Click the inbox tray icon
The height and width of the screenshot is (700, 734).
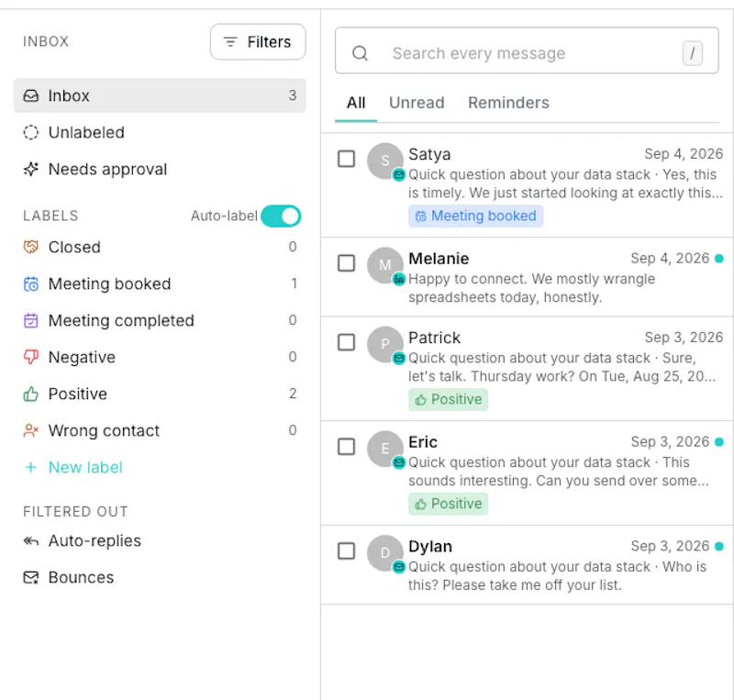coord(31,95)
